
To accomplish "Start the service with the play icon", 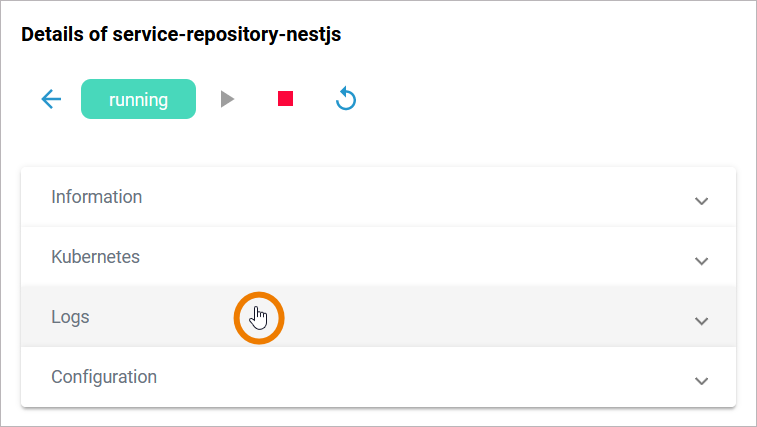I will tap(228, 99).
